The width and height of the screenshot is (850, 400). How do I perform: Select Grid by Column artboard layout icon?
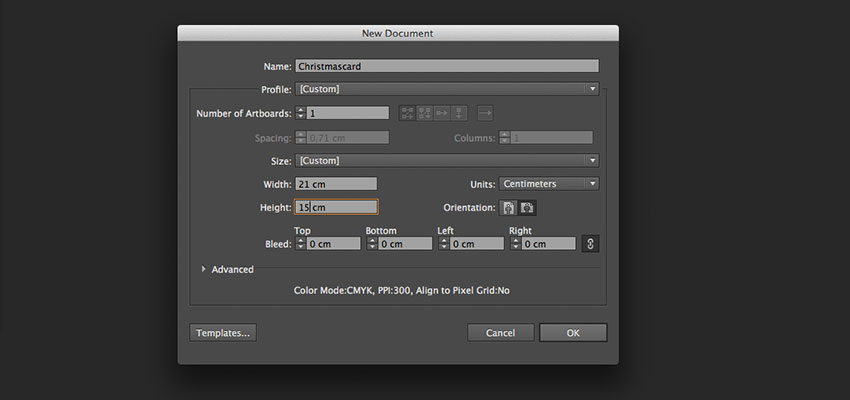[x=424, y=113]
